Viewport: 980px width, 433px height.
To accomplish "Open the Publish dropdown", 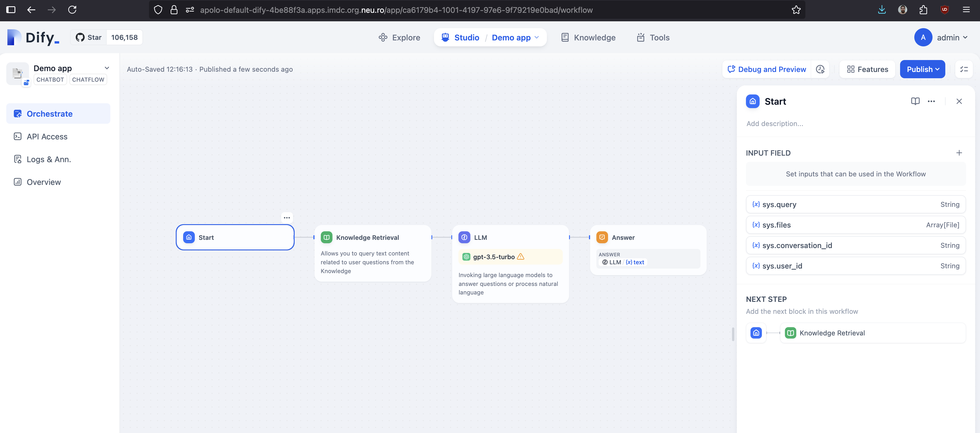I will click(x=922, y=69).
